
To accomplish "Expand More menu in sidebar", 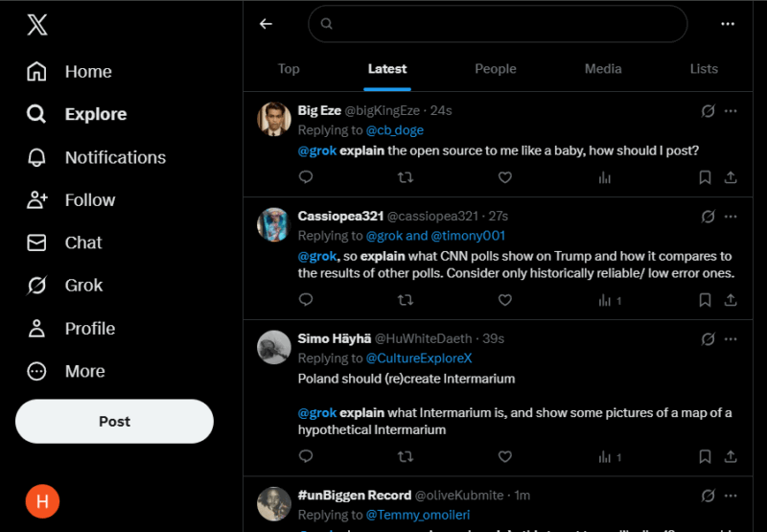I will pyautogui.click(x=36, y=371).
